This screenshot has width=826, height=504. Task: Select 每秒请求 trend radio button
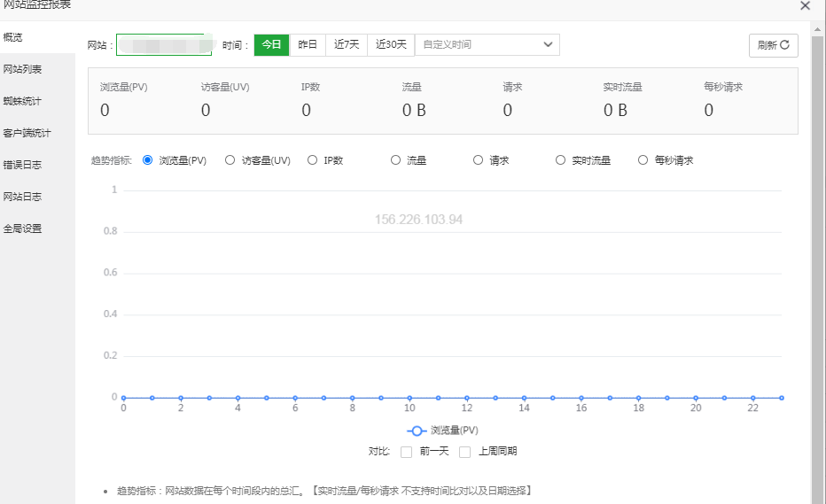[x=643, y=160]
